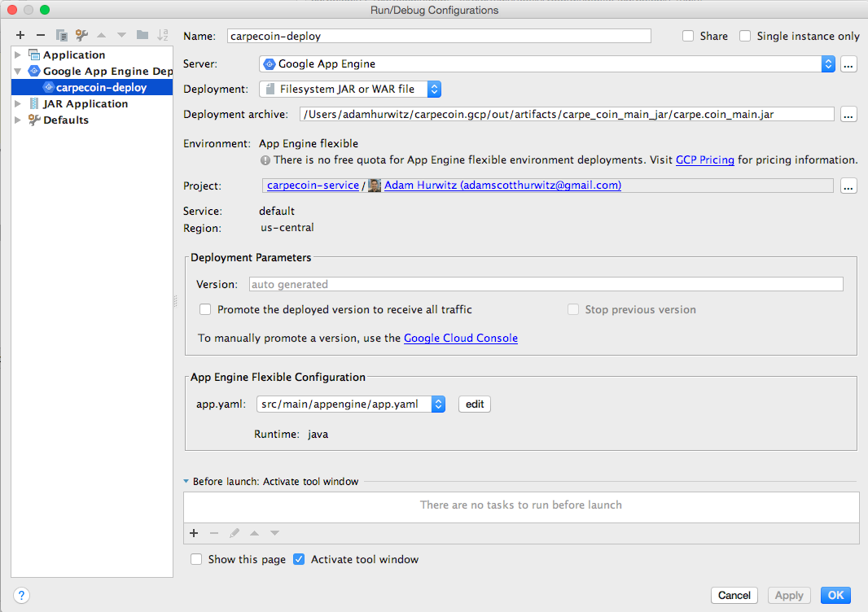Open carpecoin-service project link
The image size is (868, 612).
[x=313, y=186]
